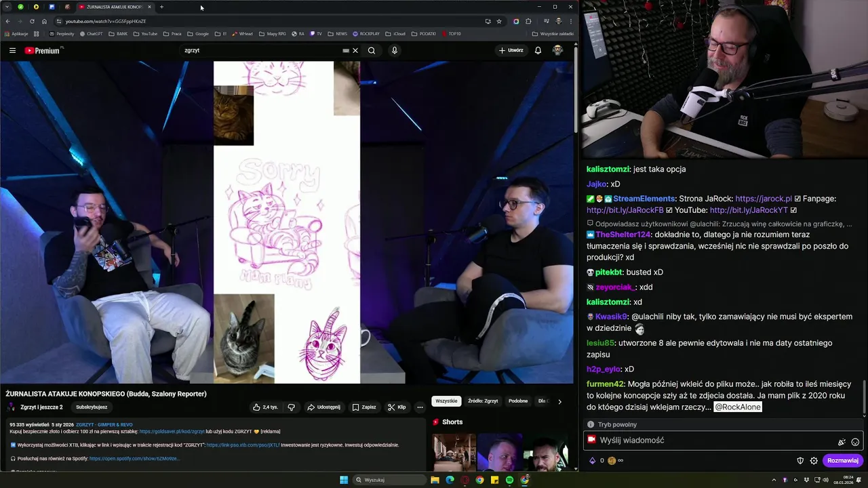Open the Perplexity bookmark
The height and width of the screenshot is (488, 868).
coord(61,33)
